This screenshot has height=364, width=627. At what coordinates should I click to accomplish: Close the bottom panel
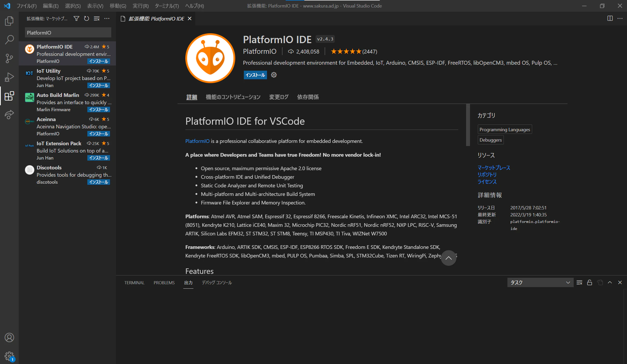(x=620, y=282)
